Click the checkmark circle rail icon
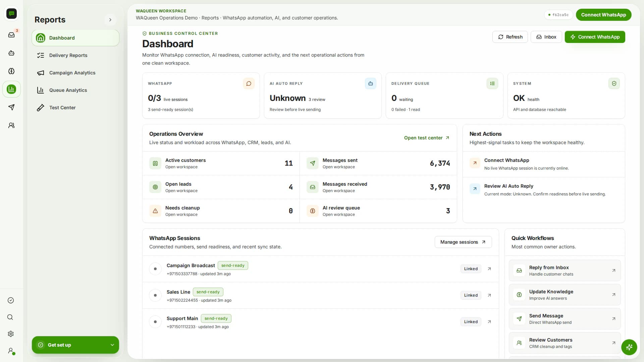The height and width of the screenshot is (362, 644). click(x=11, y=300)
